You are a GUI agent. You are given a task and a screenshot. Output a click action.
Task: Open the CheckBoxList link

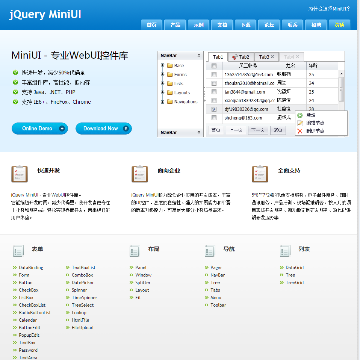[x=32, y=305]
